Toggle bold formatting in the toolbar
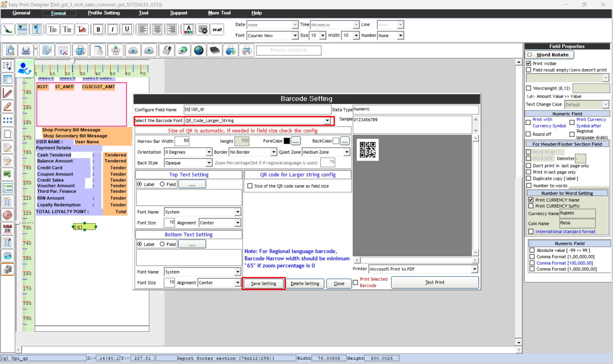The height and width of the screenshot is (364, 613). pyautogui.click(x=98, y=29)
